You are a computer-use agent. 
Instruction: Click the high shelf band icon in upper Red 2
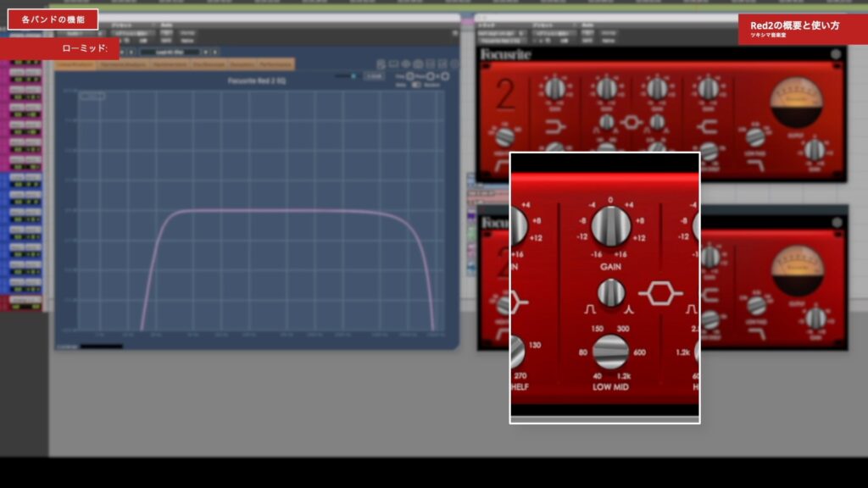coord(706,128)
